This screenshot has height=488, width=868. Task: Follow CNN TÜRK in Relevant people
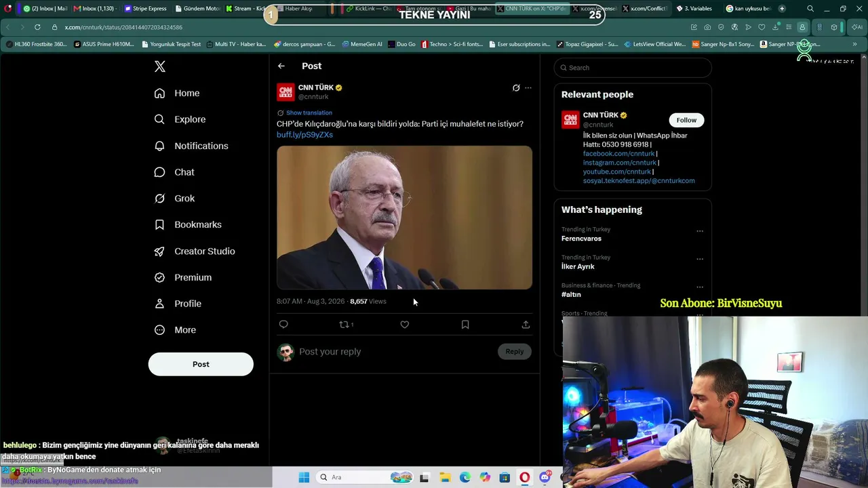(686, 120)
